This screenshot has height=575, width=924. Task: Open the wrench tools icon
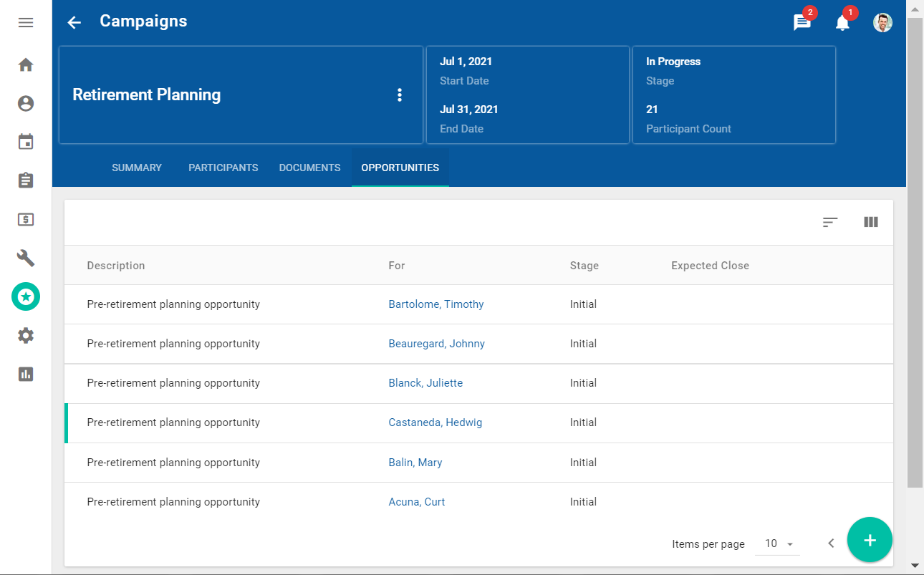pyautogui.click(x=26, y=258)
